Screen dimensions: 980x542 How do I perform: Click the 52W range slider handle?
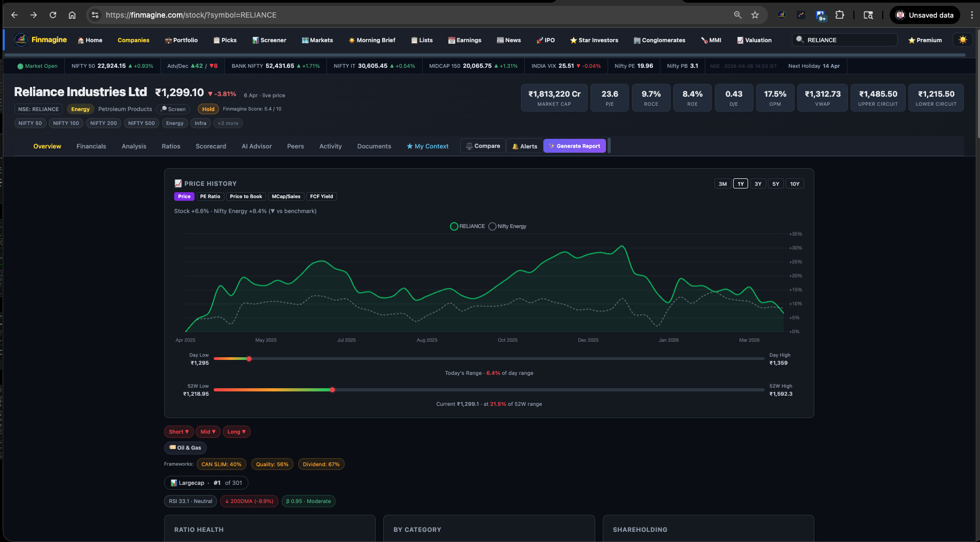click(x=332, y=390)
